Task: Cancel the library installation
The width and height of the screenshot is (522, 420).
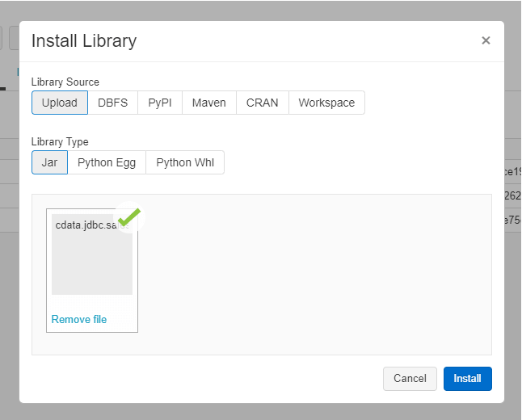Action: tap(410, 378)
